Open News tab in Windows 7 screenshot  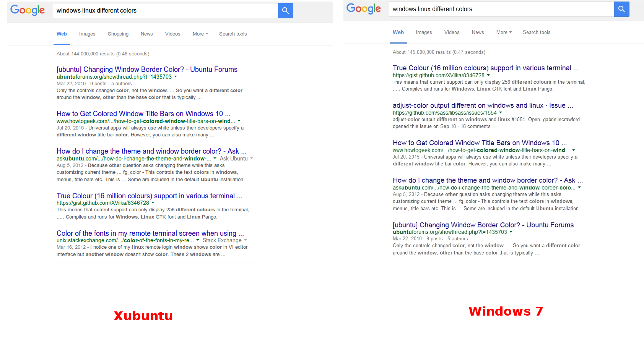click(478, 32)
